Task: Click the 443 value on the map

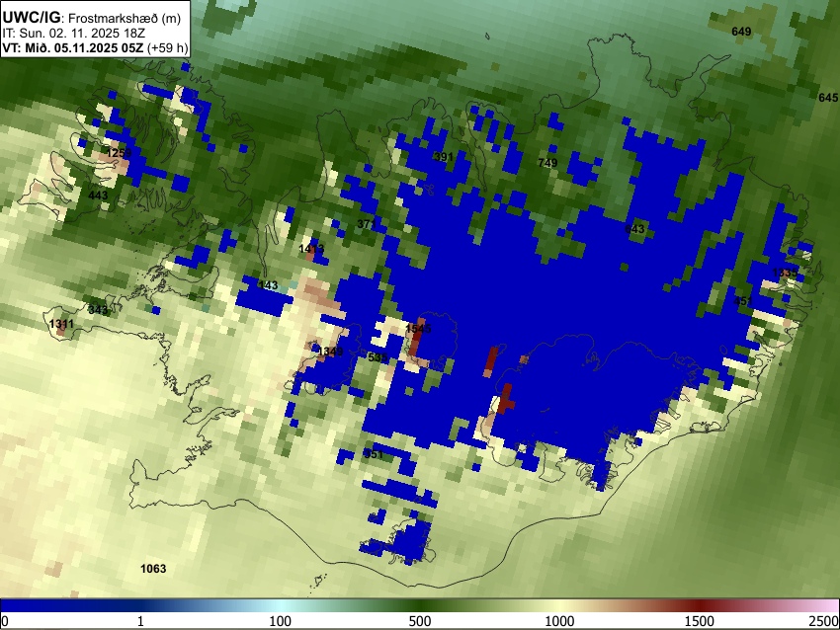Action: [x=98, y=196]
